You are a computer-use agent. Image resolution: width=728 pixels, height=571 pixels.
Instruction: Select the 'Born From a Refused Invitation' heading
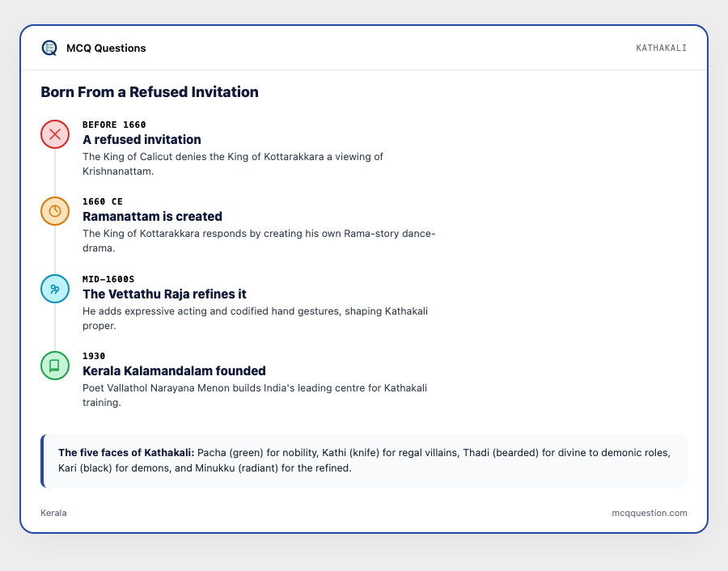(150, 92)
